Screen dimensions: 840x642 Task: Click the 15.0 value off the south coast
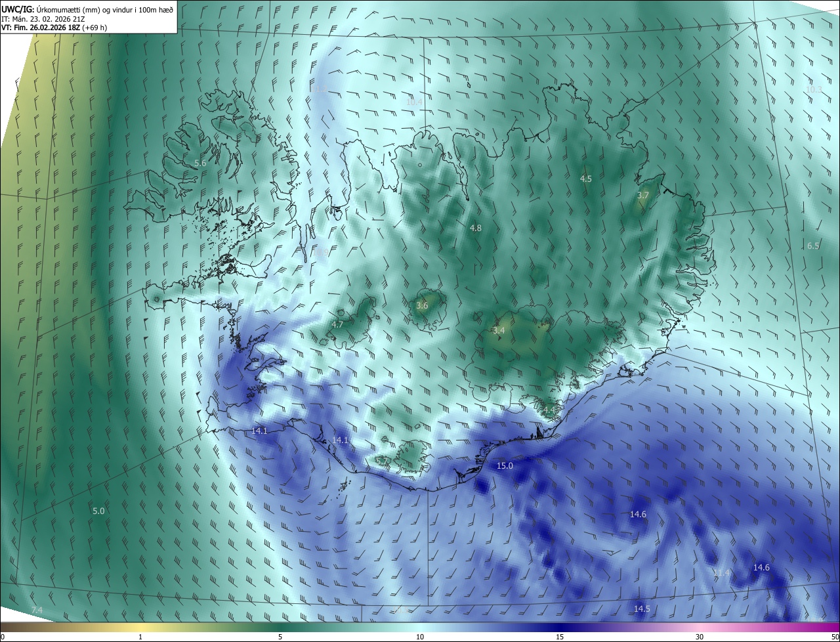click(x=505, y=465)
